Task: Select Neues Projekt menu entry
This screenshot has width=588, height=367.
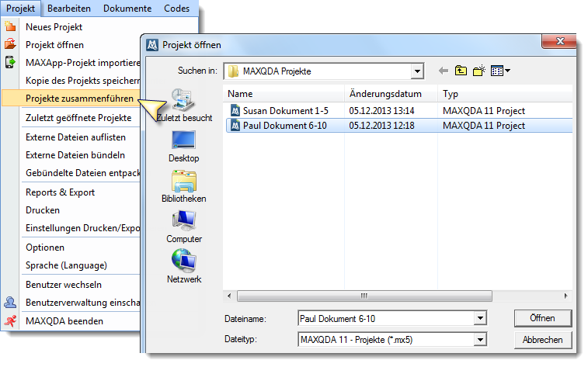Action: [x=54, y=26]
